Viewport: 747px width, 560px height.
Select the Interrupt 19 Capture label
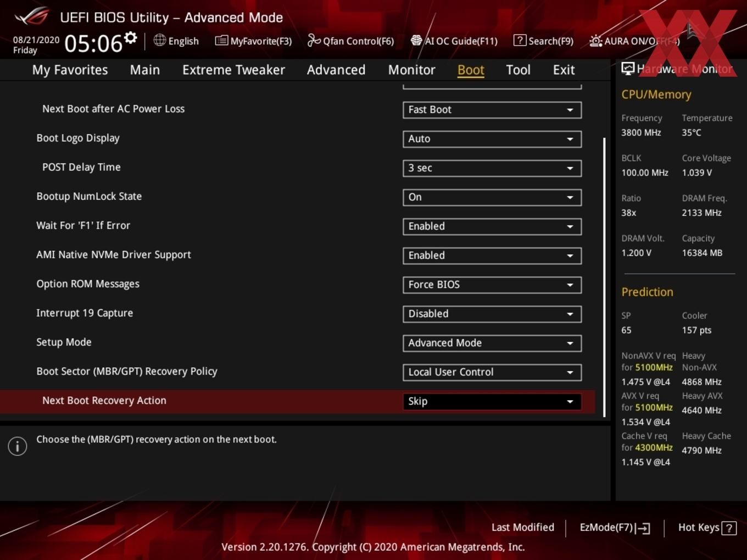(85, 313)
